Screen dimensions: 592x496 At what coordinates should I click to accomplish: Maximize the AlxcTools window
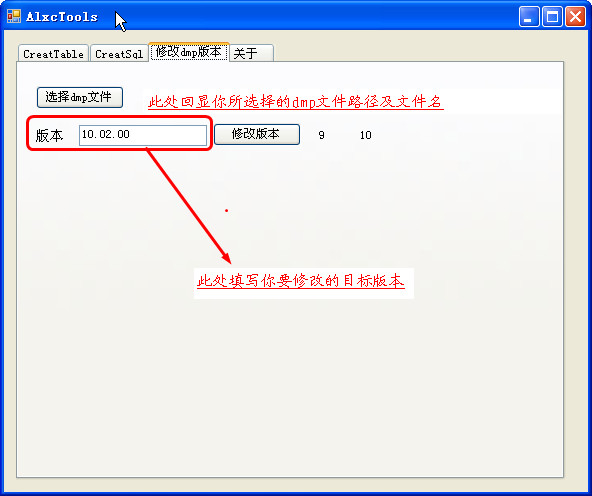552,17
